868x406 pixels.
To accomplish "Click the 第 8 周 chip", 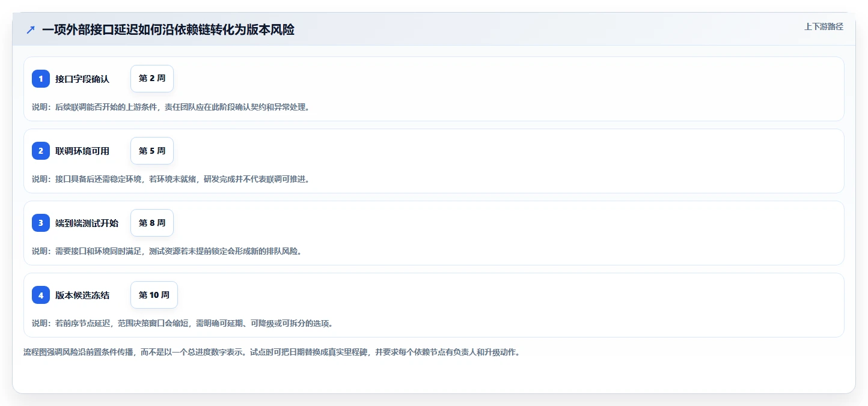I will [152, 223].
